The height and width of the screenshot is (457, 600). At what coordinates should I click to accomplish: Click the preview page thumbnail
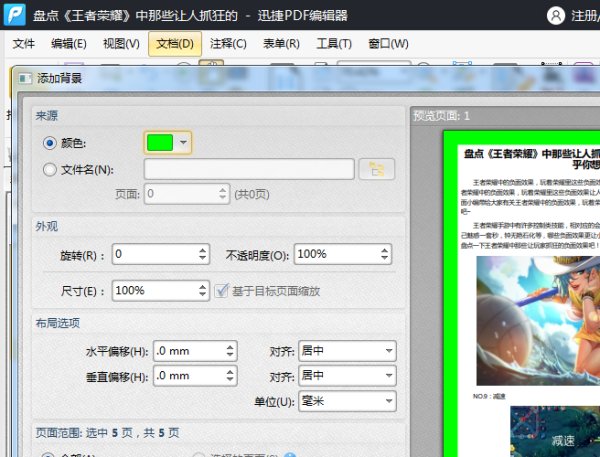pos(522,294)
